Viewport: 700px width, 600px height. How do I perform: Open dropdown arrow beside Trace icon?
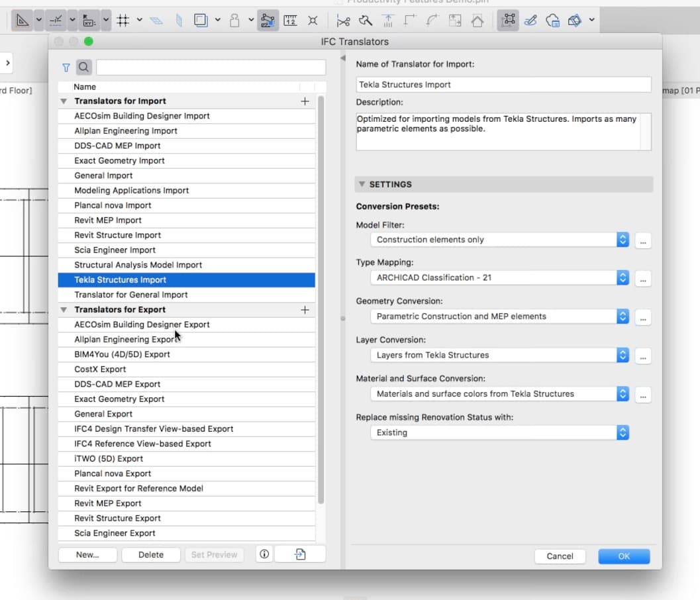pyautogui.click(x=217, y=20)
